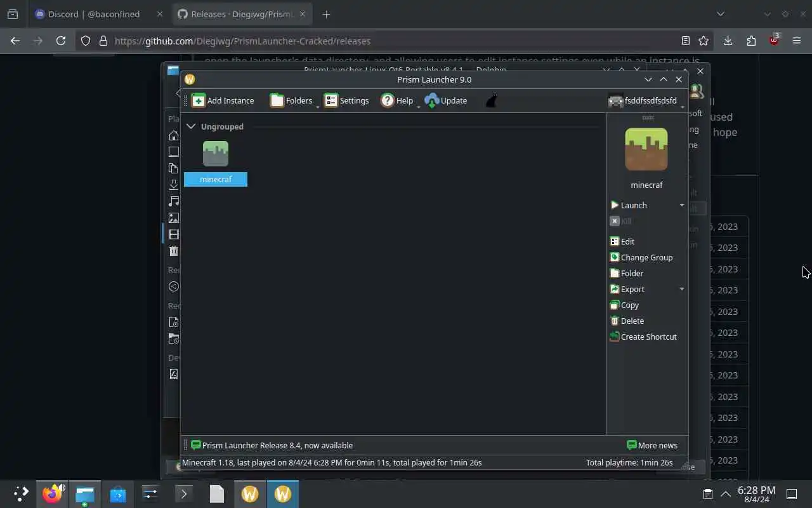Expand hidden system tray icons
Viewport: 812px width, 508px height.
(x=725, y=494)
